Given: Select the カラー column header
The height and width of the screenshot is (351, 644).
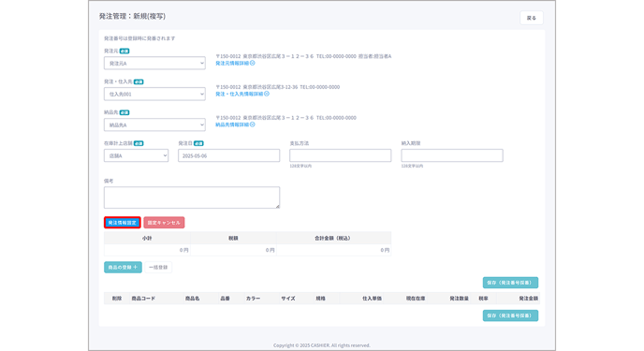Looking at the screenshot, I should (253, 299).
